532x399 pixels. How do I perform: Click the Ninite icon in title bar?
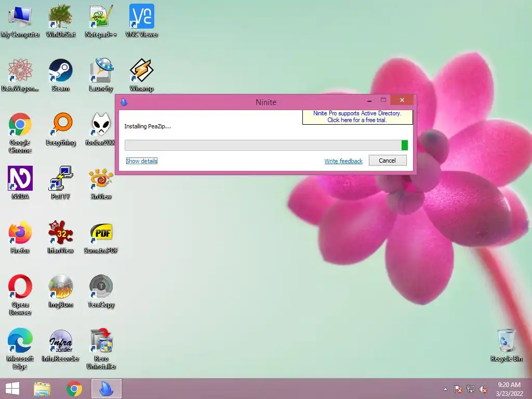[x=124, y=102]
